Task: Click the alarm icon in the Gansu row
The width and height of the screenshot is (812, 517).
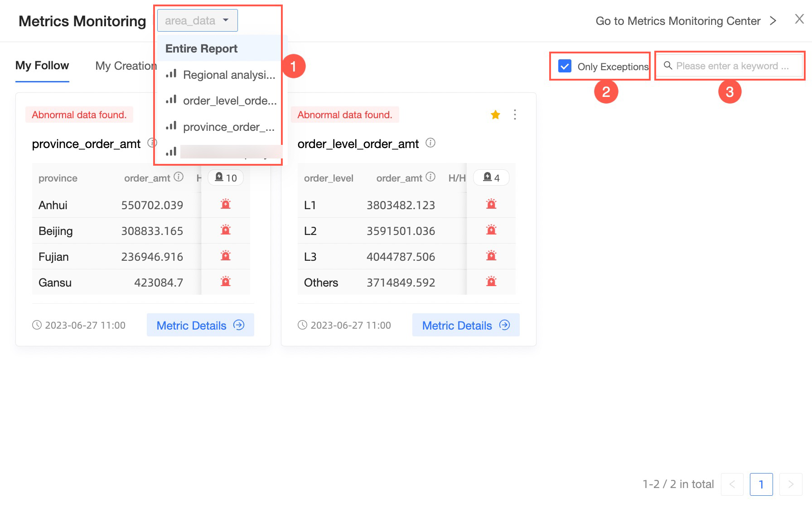Action: [226, 282]
